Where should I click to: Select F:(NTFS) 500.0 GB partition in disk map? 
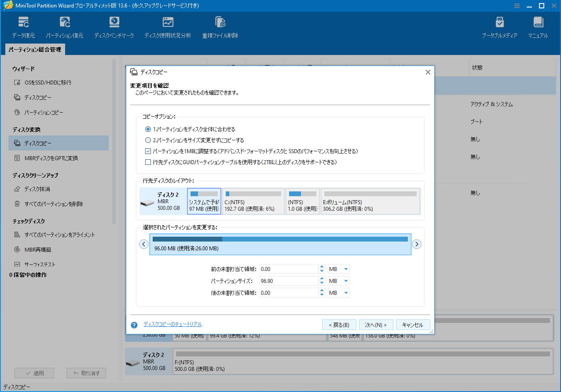coord(363,361)
